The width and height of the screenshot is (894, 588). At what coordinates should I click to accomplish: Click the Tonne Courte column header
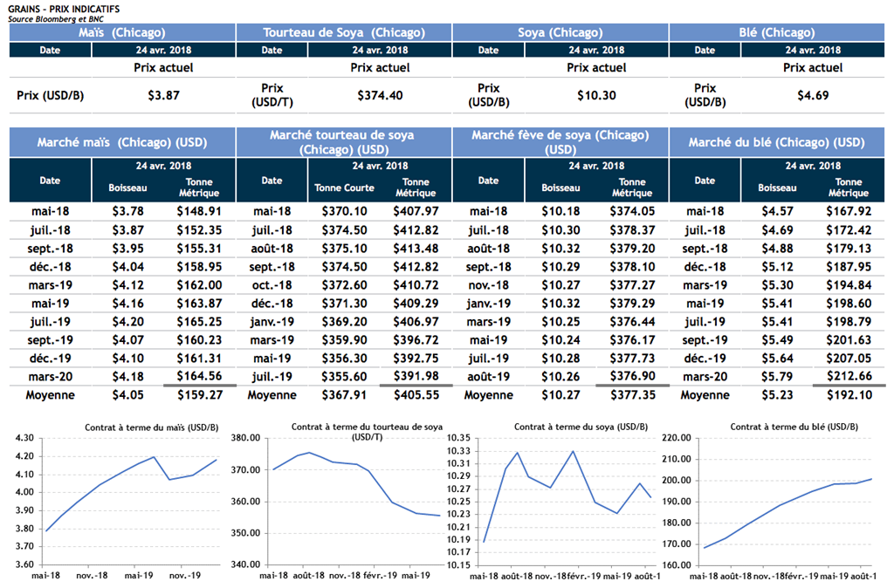click(344, 188)
